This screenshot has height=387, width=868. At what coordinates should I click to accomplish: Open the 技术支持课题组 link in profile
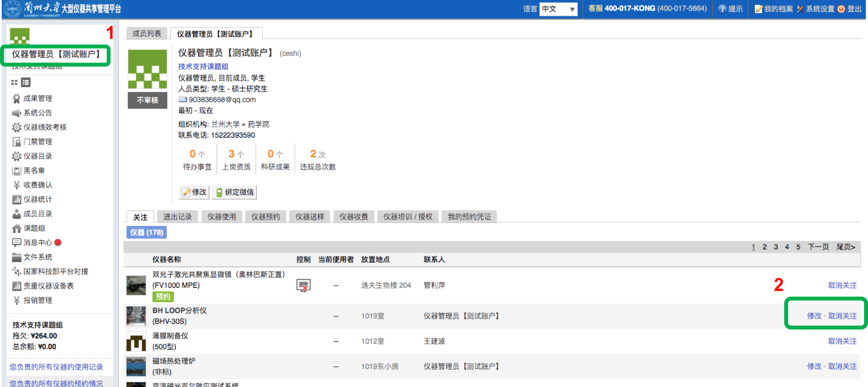[x=203, y=67]
